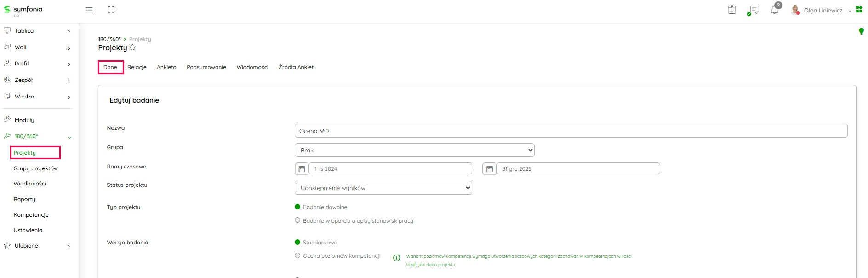Add Projekty to favorites with star icon
The height and width of the screenshot is (278, 868).
click(133, 47)
